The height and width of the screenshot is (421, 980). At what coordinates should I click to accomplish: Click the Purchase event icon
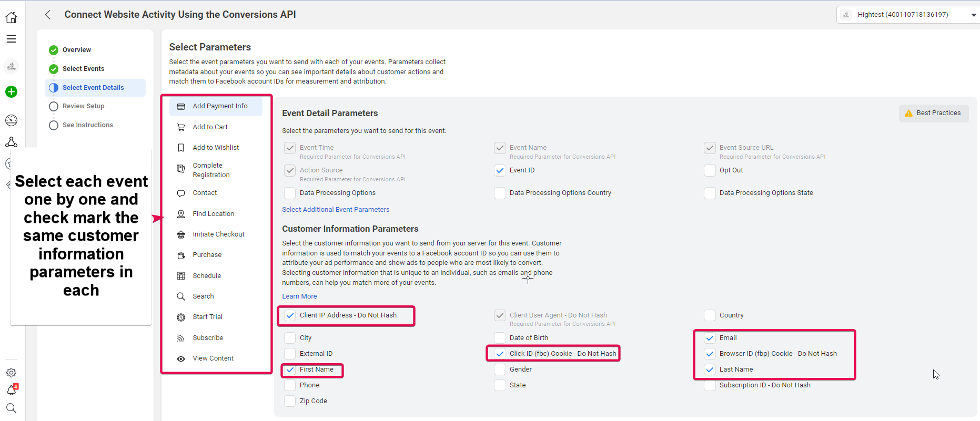coord(181,255)
